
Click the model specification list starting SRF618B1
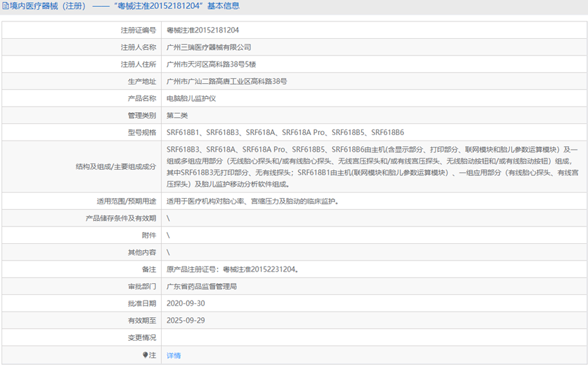pyautogui.click(x=285, y=132)
